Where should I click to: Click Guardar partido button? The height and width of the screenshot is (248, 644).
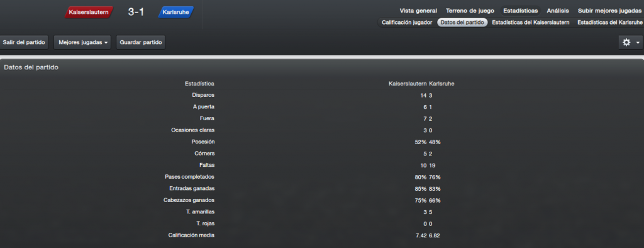click(x=140, y=42)
